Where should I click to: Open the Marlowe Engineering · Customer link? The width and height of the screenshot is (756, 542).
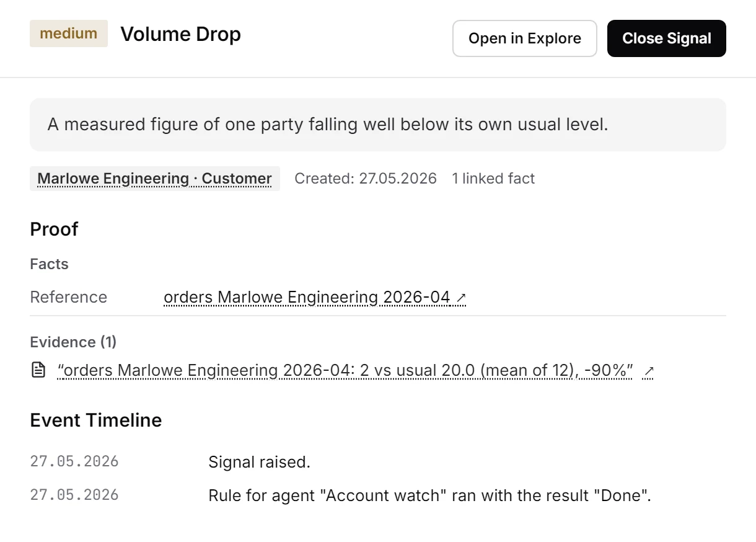click(155, 179)
